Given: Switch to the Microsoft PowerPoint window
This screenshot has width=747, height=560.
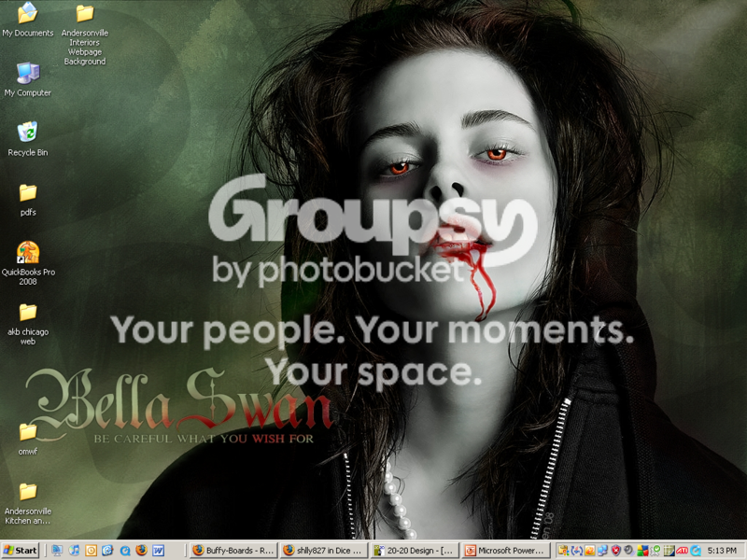Looking at the screenshot, I should point(505,551).
